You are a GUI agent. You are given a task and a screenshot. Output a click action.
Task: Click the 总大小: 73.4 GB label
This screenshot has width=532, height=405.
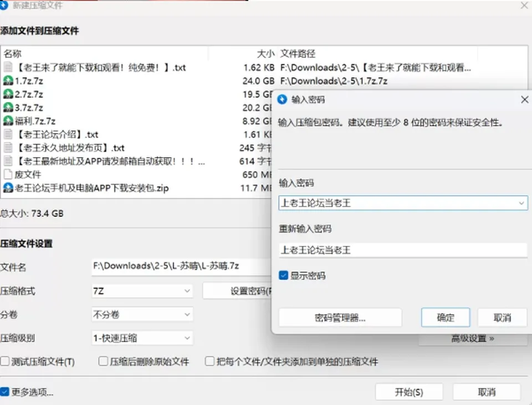tap(32, 214)
